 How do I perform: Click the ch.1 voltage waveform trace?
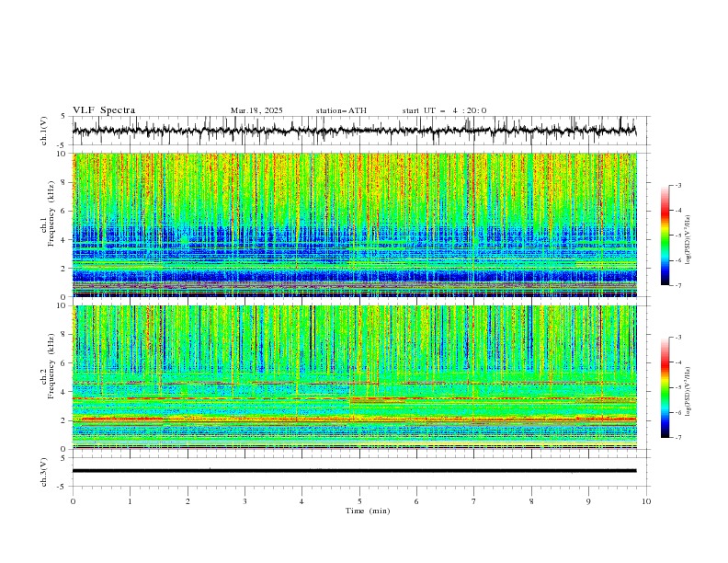coord(354,131)
